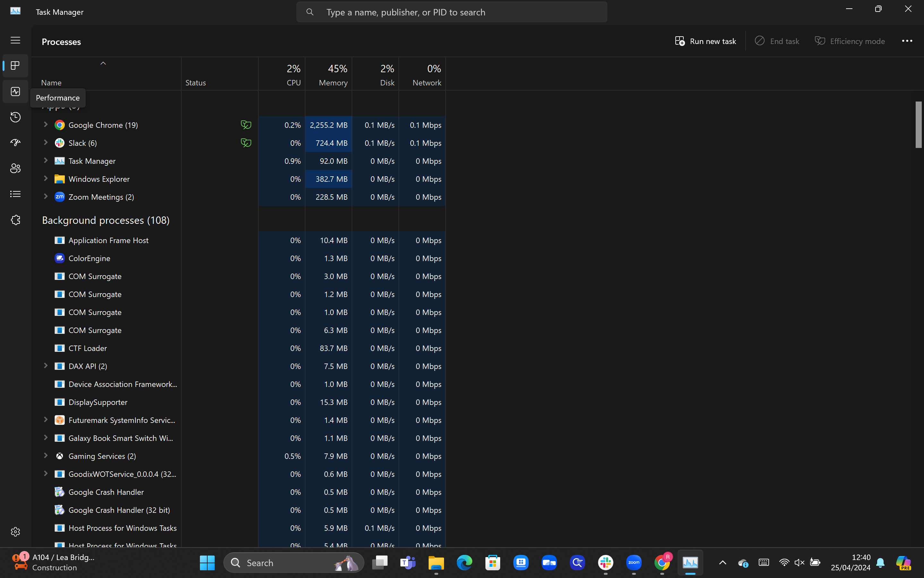Open traffic widget A104 Lea Bridge

(x=54, y=563)
